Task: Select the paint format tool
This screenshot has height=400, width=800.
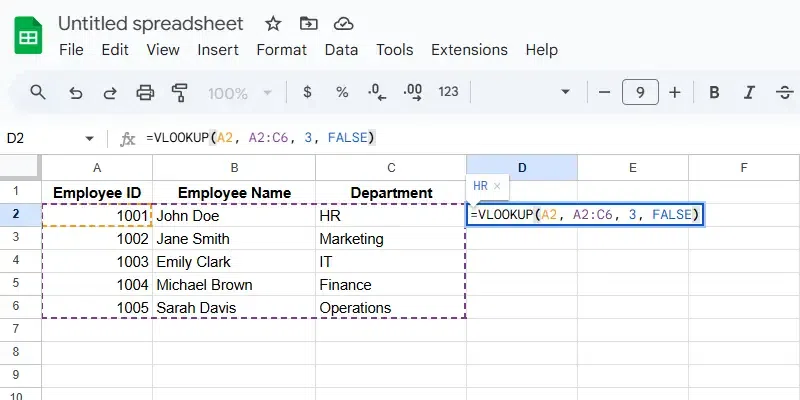Action: click(x=180, y=92)
